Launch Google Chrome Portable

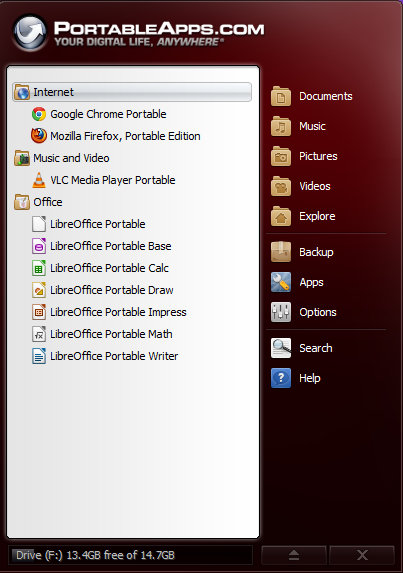pos(99,114)
